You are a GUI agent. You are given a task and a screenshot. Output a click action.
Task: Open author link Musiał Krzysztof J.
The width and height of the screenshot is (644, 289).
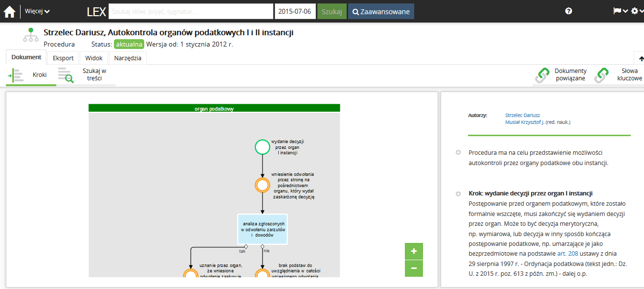click(x=525, y=122)
